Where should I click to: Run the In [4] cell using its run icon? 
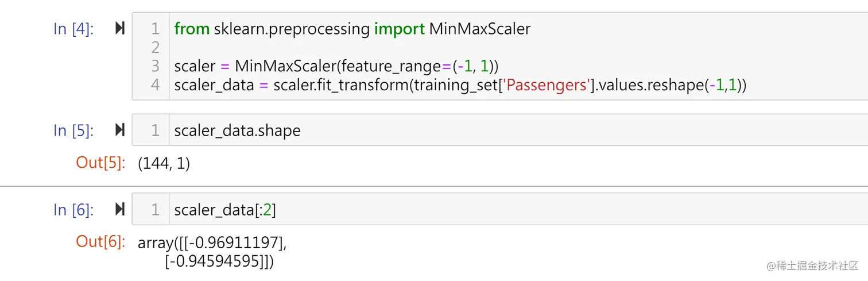tap(119, 28)
